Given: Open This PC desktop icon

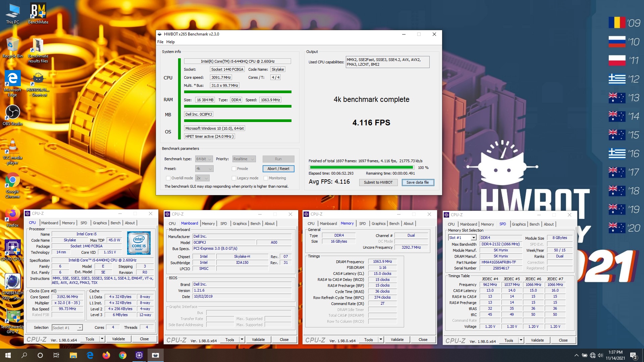Looking at the screenshot, I should pyautogui.click(x=12, y=14).
